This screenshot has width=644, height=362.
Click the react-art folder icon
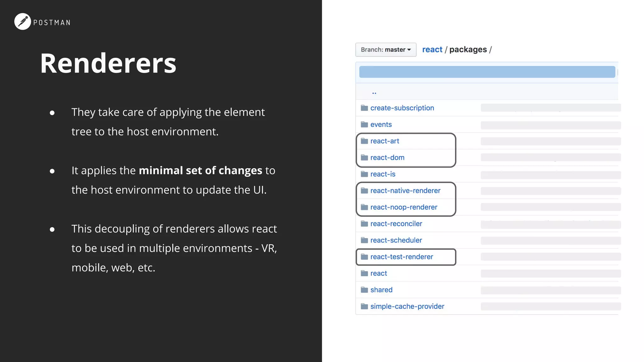(364, 141)
